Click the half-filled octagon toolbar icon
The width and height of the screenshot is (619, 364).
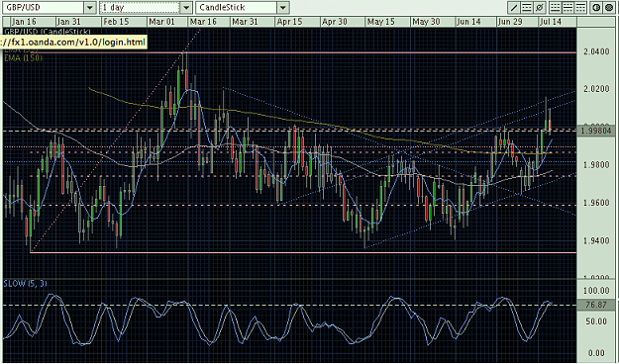[x=596, y=8]
